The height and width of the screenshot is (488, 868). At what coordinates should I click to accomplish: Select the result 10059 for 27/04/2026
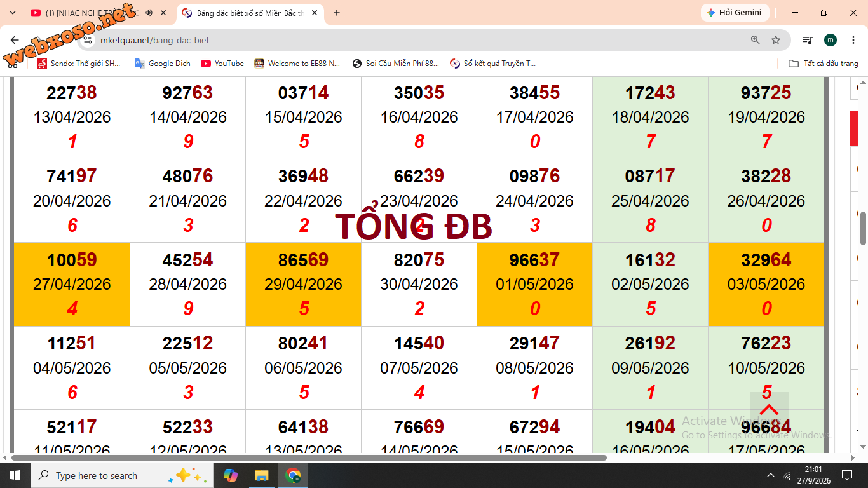tap(72, 260)
